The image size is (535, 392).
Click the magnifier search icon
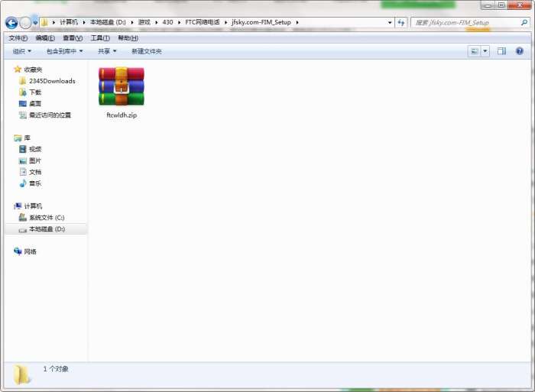[524, 22]
